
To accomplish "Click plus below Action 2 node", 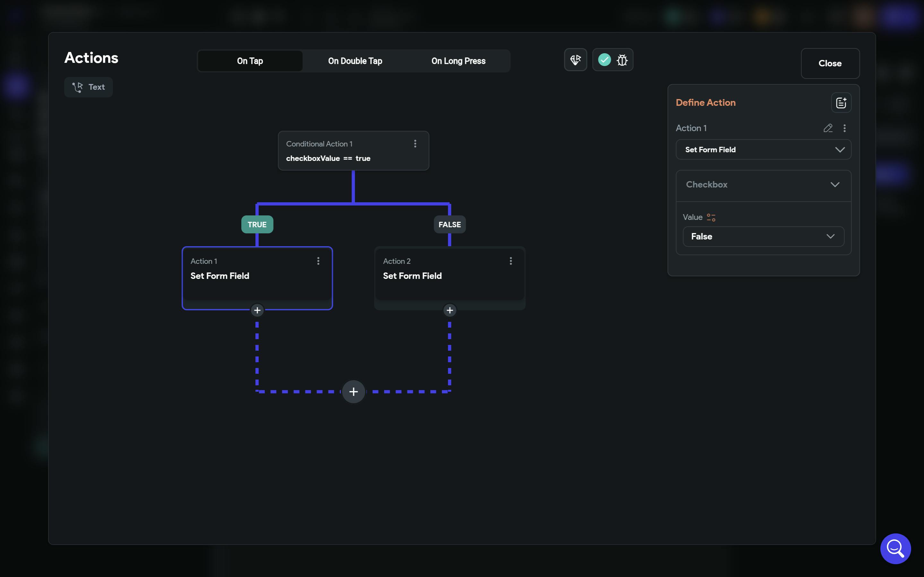I will tap(450, 310).
